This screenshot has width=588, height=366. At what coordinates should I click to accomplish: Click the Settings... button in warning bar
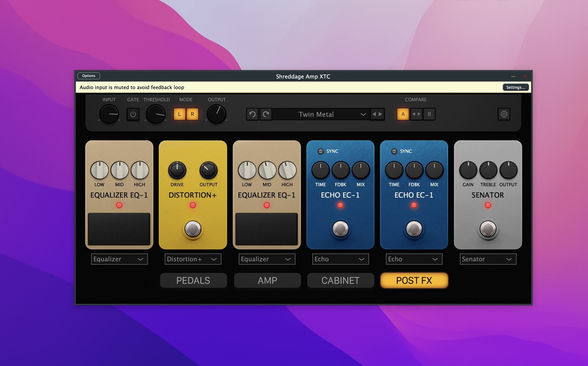(x=516, y=87)
